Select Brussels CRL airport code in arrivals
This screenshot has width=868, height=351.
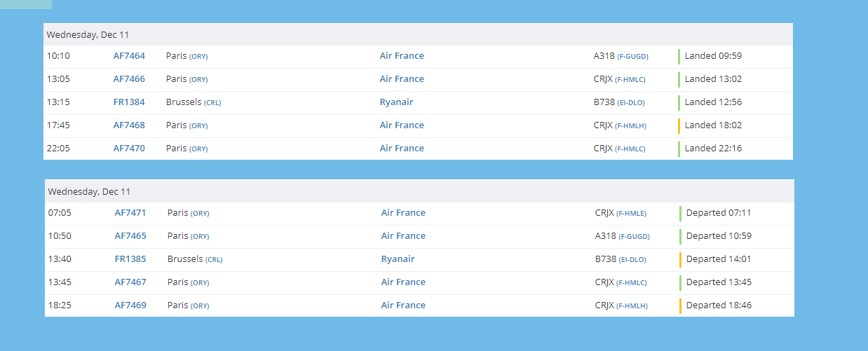pos(212,102)
